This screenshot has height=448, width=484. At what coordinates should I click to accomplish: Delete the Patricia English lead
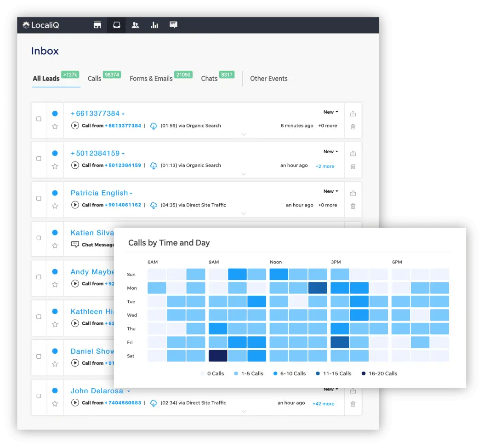353,206
